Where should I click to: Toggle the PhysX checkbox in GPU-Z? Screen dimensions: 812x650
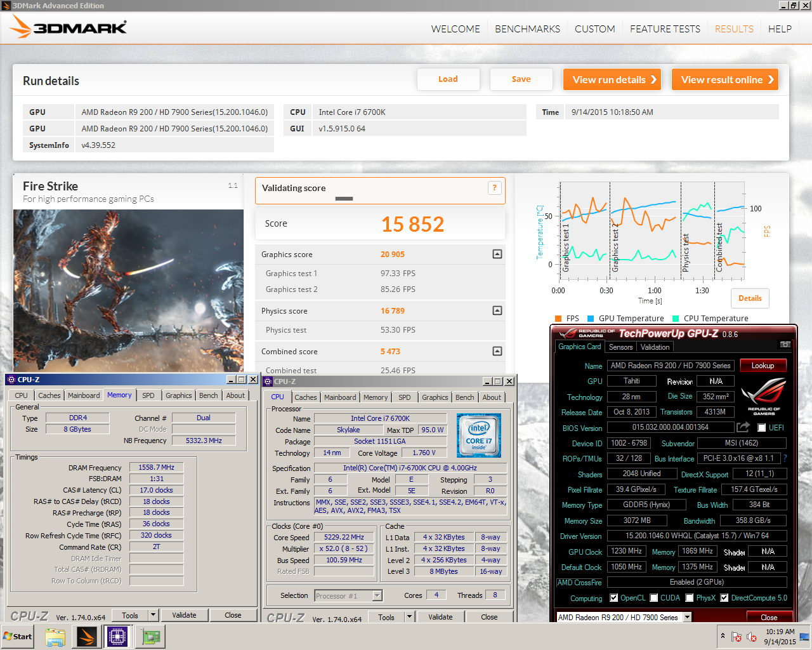[x=689, y=598]
